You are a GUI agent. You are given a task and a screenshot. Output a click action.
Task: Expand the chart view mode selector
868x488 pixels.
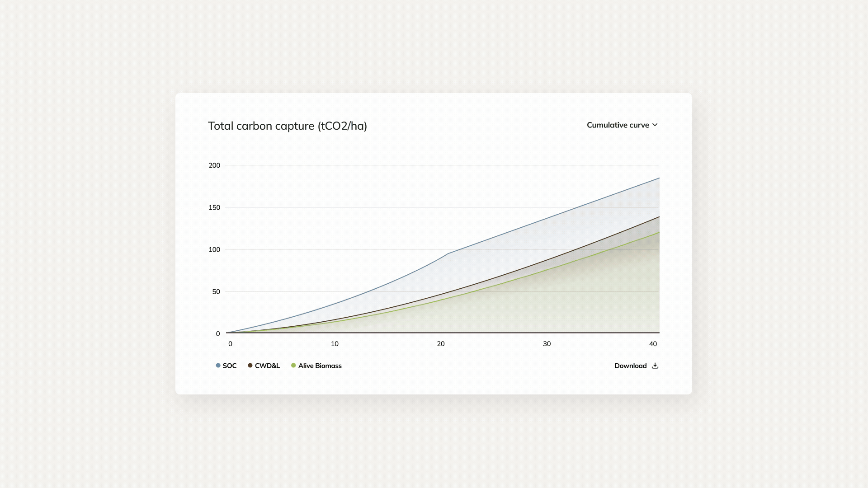[622, 125]
